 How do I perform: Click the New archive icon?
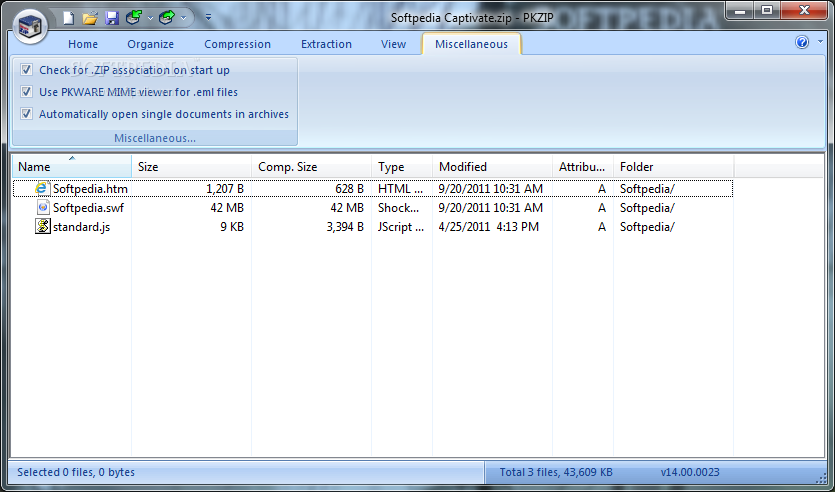[x=69, y=18]
